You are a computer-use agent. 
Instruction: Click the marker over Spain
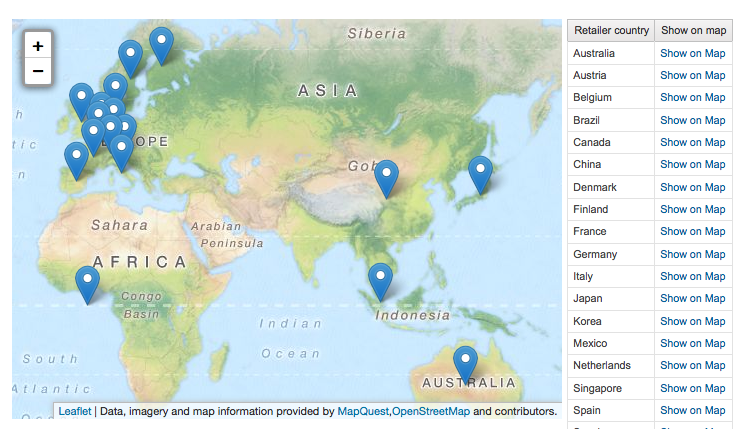(76, 161)
